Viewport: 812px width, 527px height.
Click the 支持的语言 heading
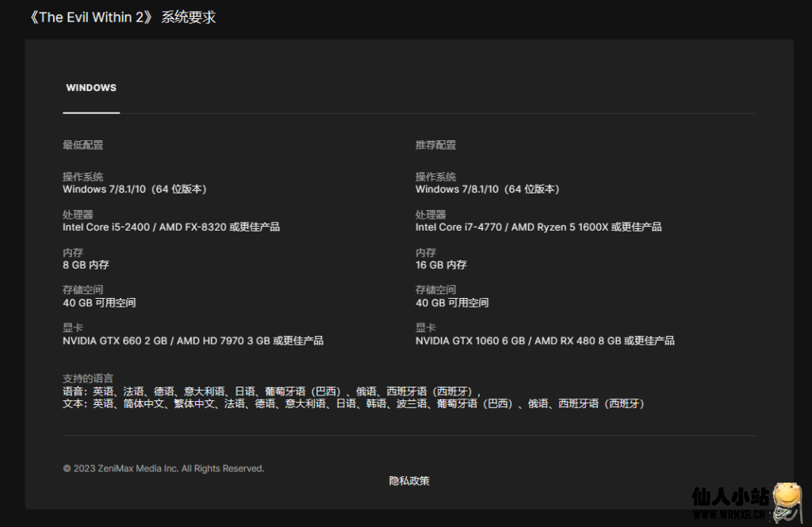click(87, 378)
